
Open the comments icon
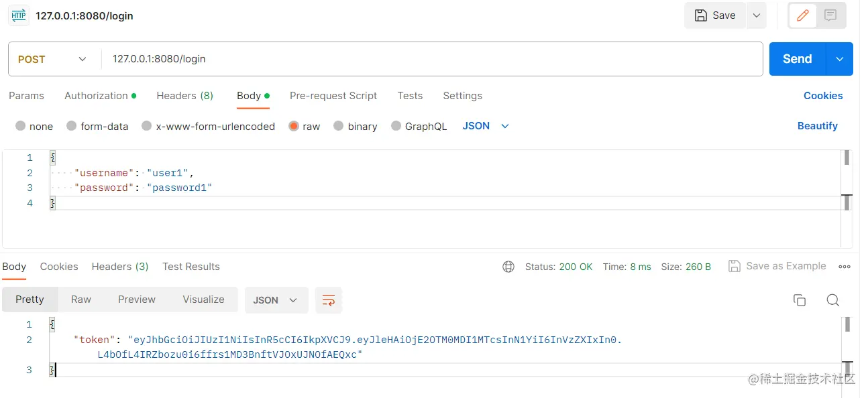(x=830, y=15)
